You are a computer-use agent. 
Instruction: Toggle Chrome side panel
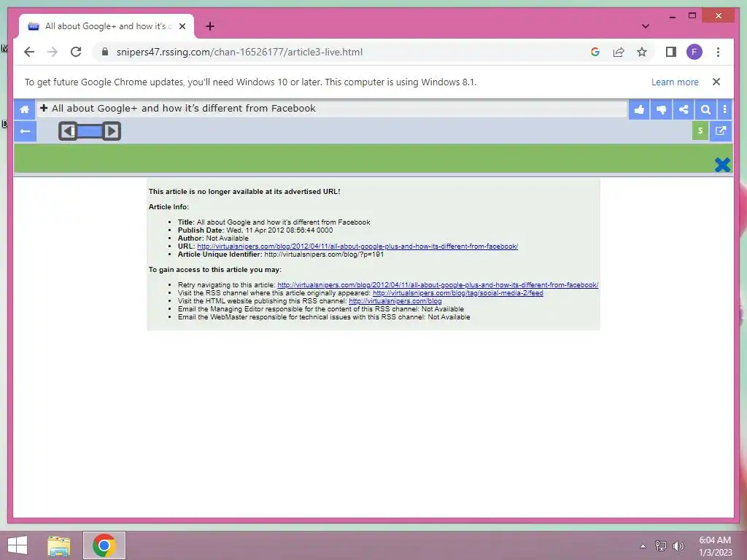point(671,52)
